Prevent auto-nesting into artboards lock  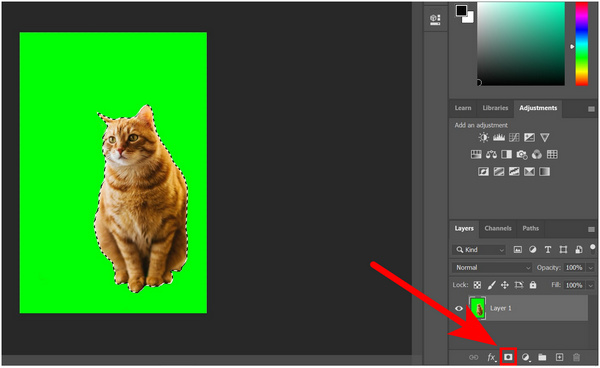click(x=519, y=285)
